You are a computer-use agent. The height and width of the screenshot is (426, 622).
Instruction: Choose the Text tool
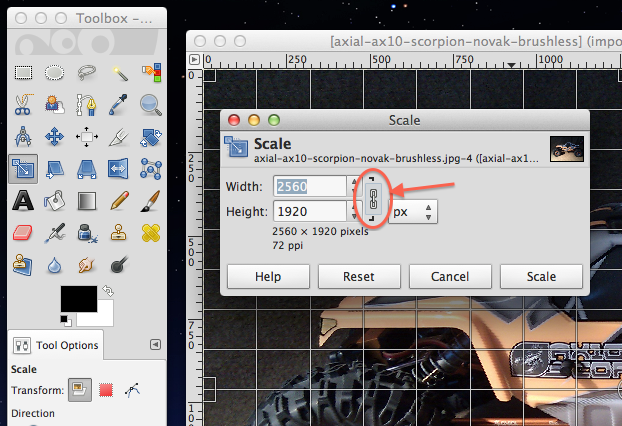(x=22, y=200)
